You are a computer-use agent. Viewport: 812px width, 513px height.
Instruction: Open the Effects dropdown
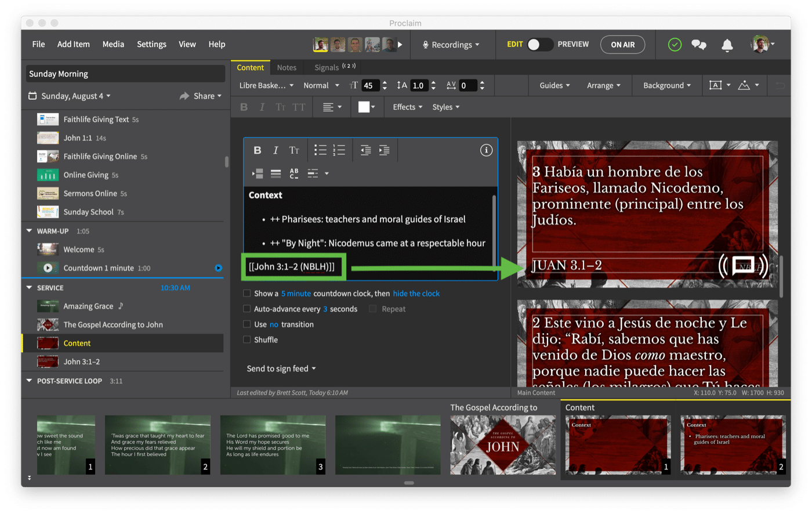pos(407,107)
